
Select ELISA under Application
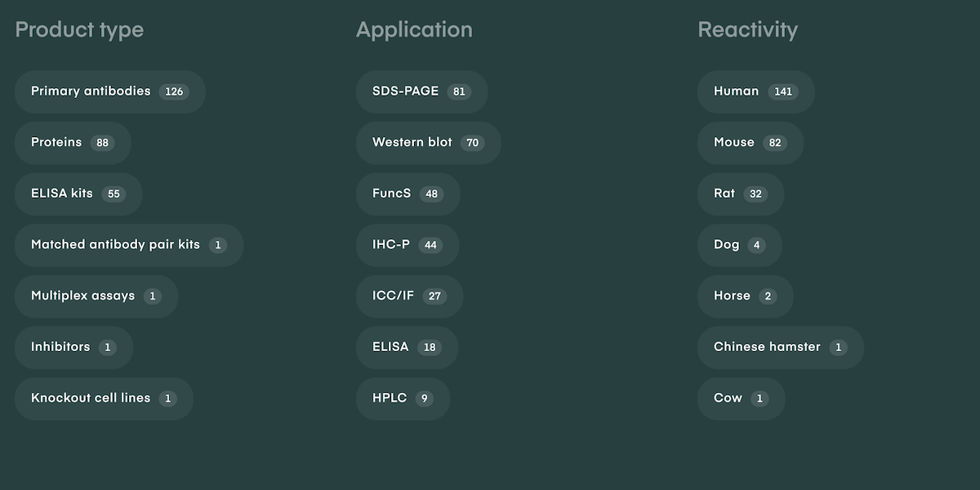(x=407, y=347)
